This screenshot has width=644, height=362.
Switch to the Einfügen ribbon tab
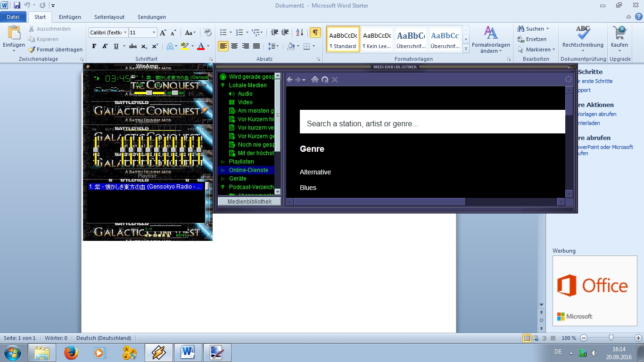(x=70, y=17)
